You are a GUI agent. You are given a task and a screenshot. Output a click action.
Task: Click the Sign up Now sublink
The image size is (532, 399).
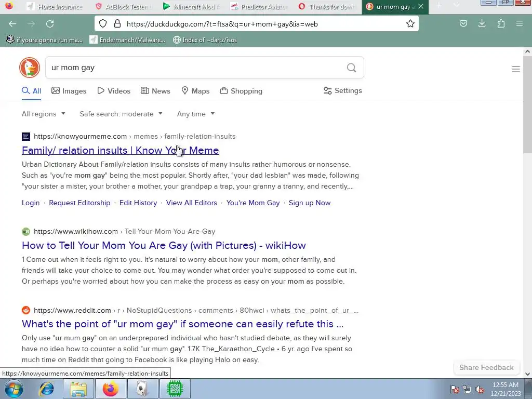click(x=310, y=203)
